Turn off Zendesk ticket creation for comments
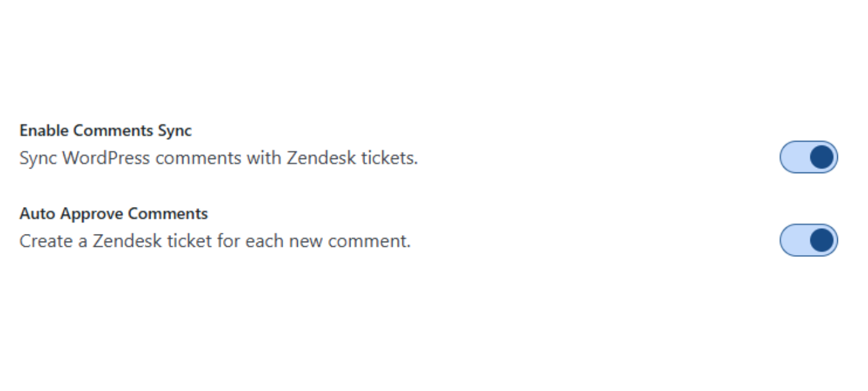 pos(808,240)
